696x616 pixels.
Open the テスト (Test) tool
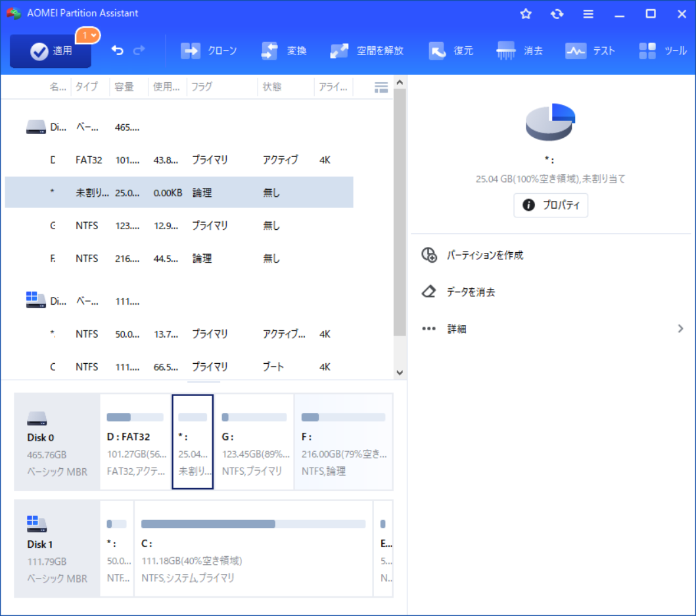tap(590, 51)
